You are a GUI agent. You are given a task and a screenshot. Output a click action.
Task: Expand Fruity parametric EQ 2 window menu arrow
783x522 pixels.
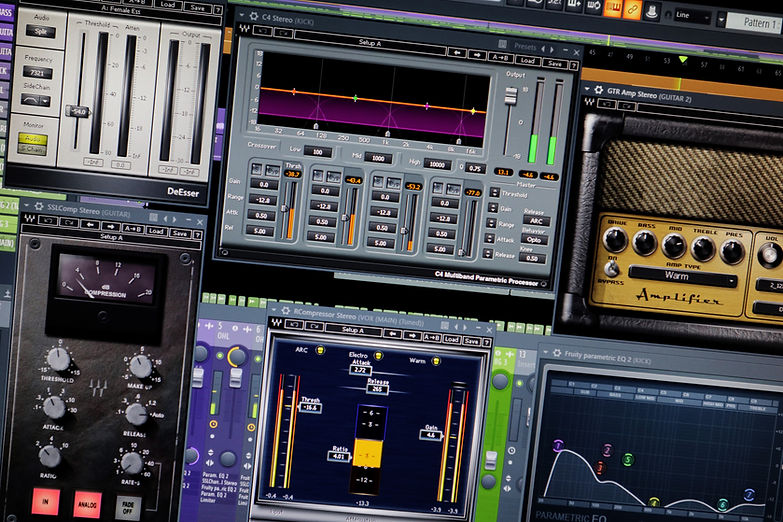coord(545,351)
